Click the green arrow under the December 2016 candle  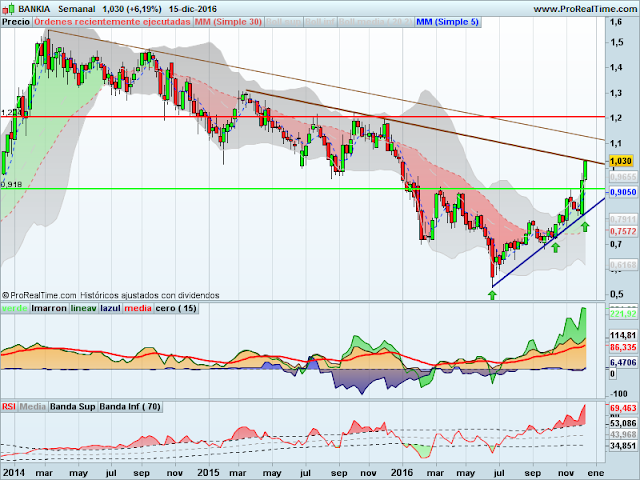[x=585, y=227]
